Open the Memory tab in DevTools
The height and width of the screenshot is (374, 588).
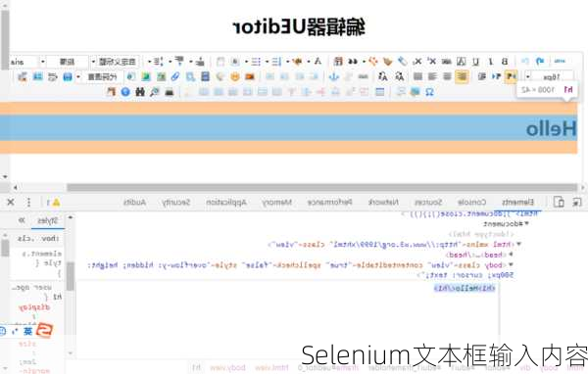[x=276, y=203]
